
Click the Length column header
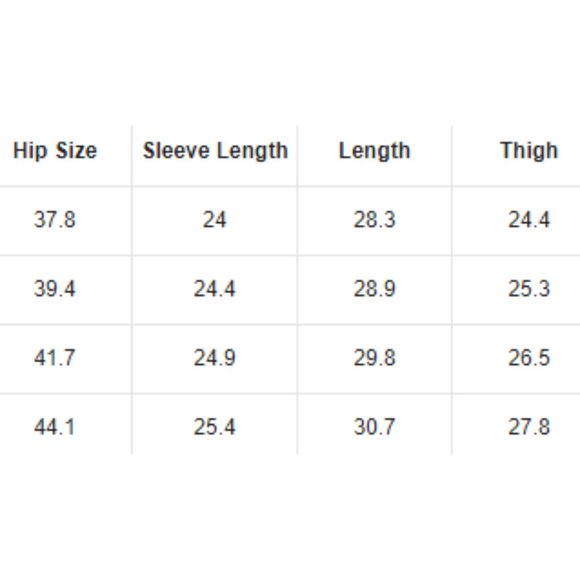tap(374, 151)
